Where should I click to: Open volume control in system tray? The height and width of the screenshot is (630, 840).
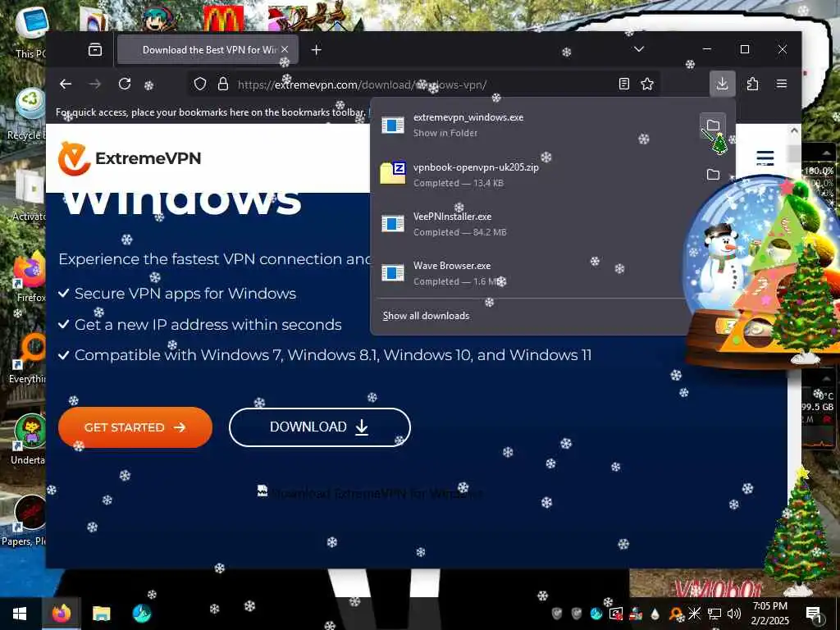coord(734,614)
